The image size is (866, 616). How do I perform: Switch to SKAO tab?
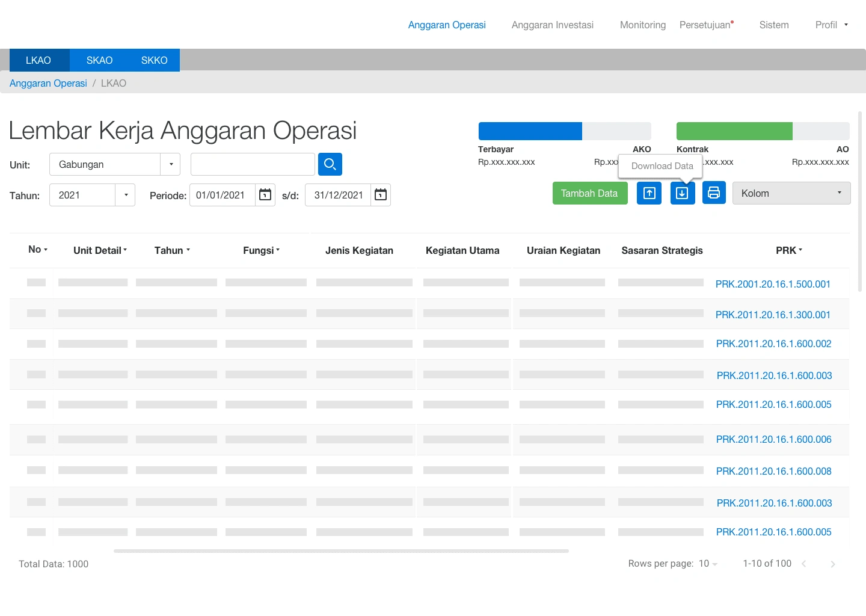[x=99, y=60]
